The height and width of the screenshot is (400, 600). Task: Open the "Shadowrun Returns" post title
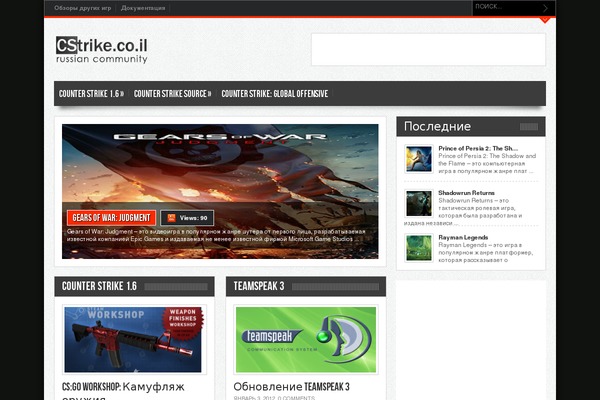(x=466, y=193)
